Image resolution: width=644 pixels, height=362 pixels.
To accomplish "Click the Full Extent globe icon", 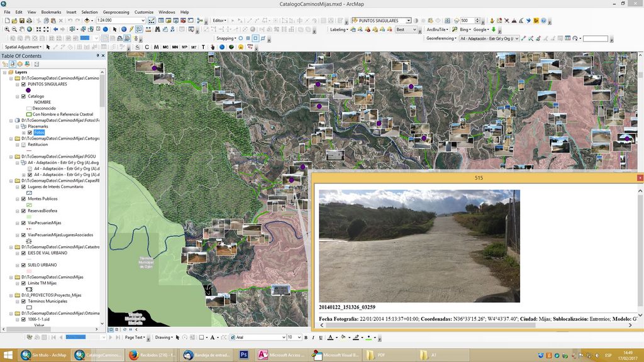I will coord(30,29).
